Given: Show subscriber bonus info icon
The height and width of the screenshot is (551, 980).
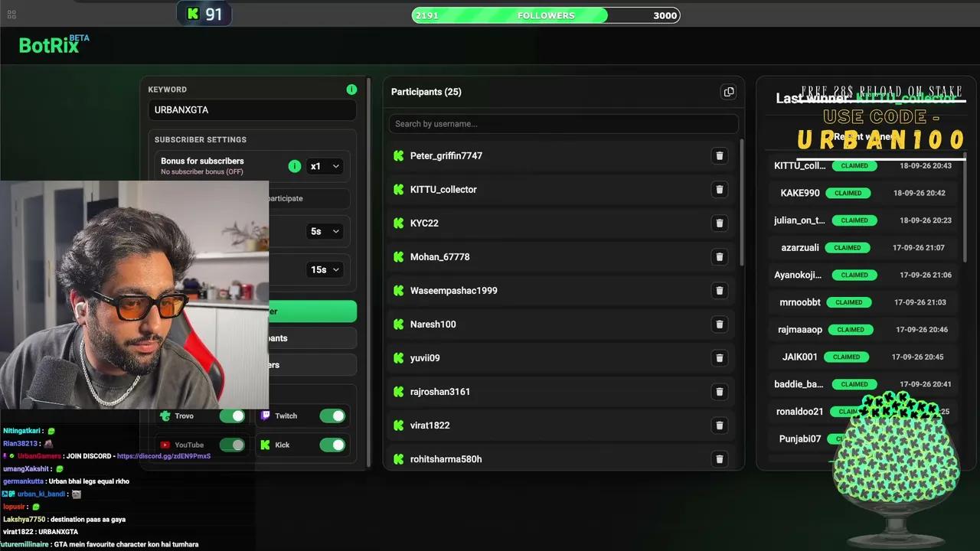Looking at the screenshot, I should [294, 166].
